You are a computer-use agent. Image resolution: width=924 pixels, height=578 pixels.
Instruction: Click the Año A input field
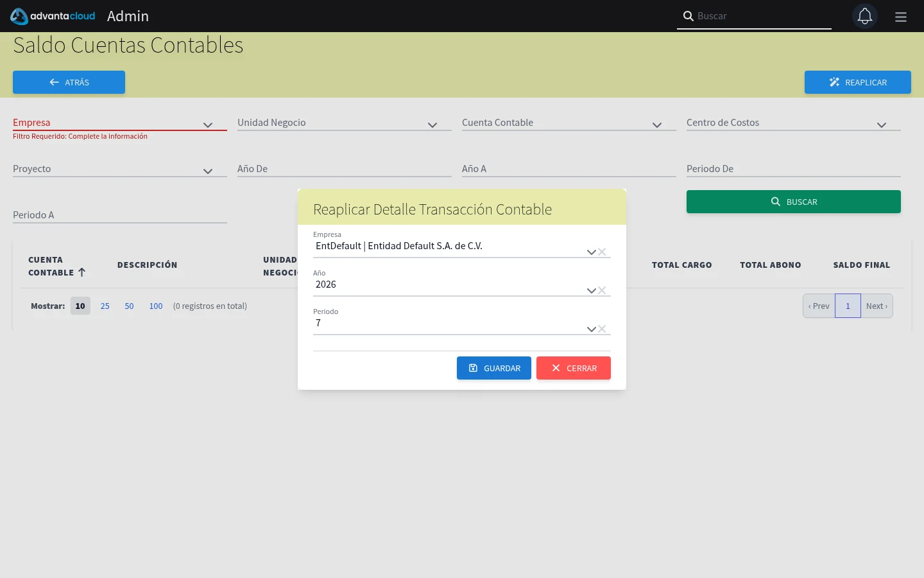point(569,169)
